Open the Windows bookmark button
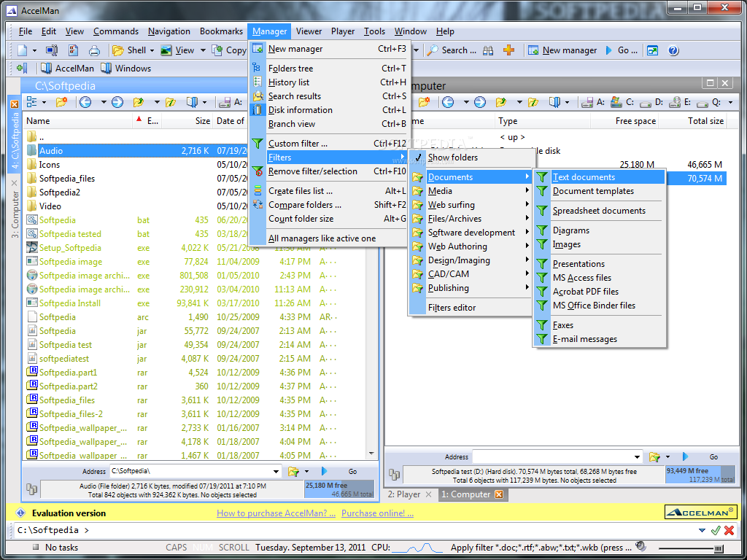 (125, 68)
